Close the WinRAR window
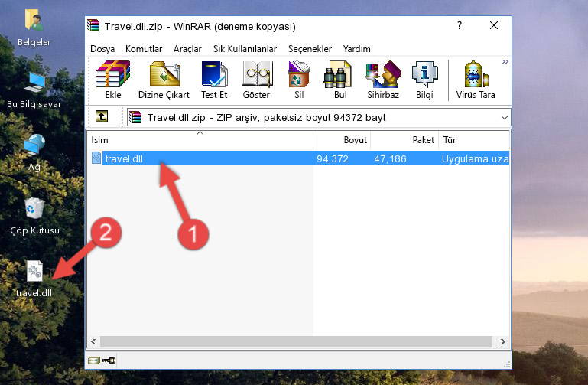This screenshot has height=385, width=588. click(x=494, y=25)
